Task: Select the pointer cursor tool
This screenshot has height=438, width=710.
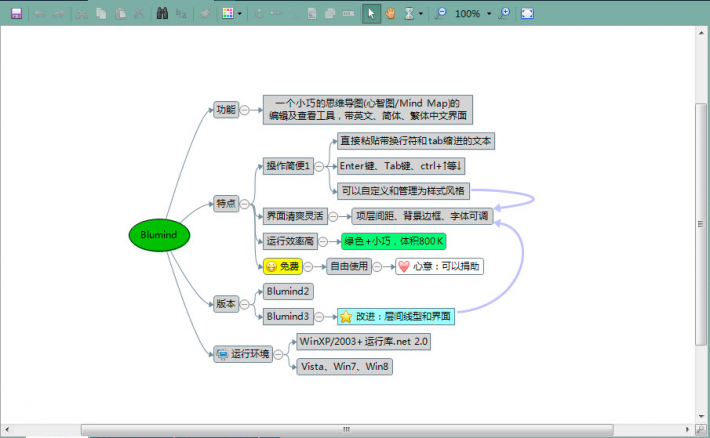Action: coord(371,14)
